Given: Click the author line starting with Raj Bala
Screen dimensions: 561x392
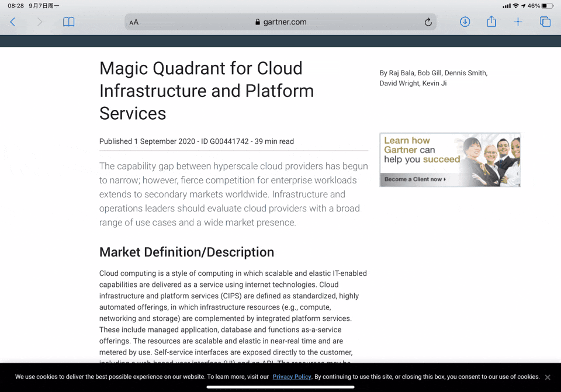Looking at the screenshot, I should [x=433, y=73].
